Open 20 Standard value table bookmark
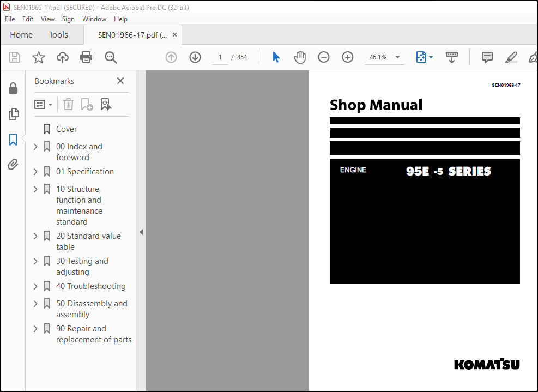Image resolution: width=538 pixels, height=392 pixels. point(88,242)
